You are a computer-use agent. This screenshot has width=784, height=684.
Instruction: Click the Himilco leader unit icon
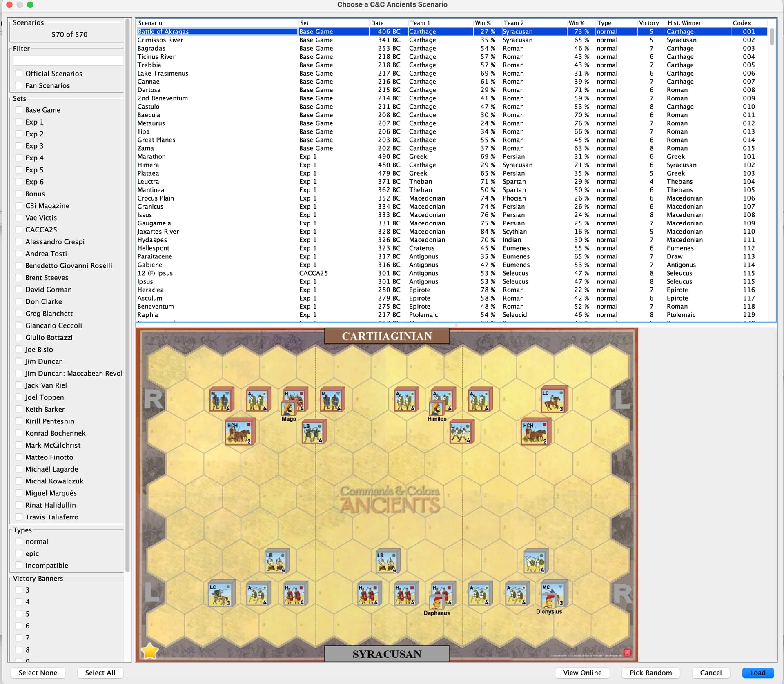click(436, 408)
